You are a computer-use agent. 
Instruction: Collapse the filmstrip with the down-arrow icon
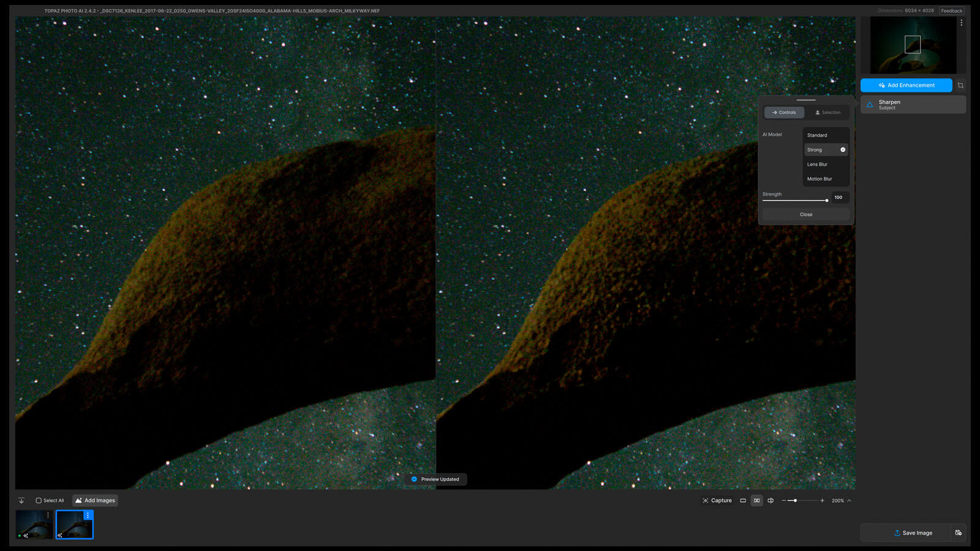click(x=21, y=500)
